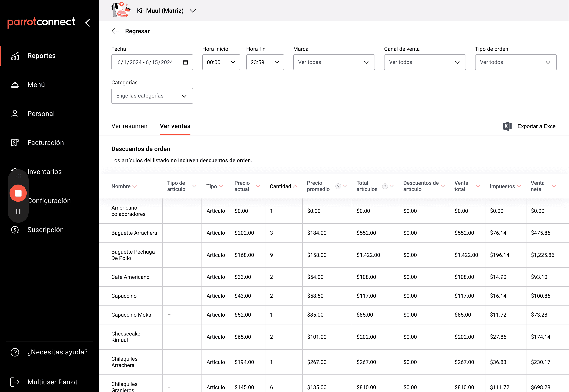569x392 pixels.
Task: Open the calendar date picker icon
Action: tap(185, 62)
